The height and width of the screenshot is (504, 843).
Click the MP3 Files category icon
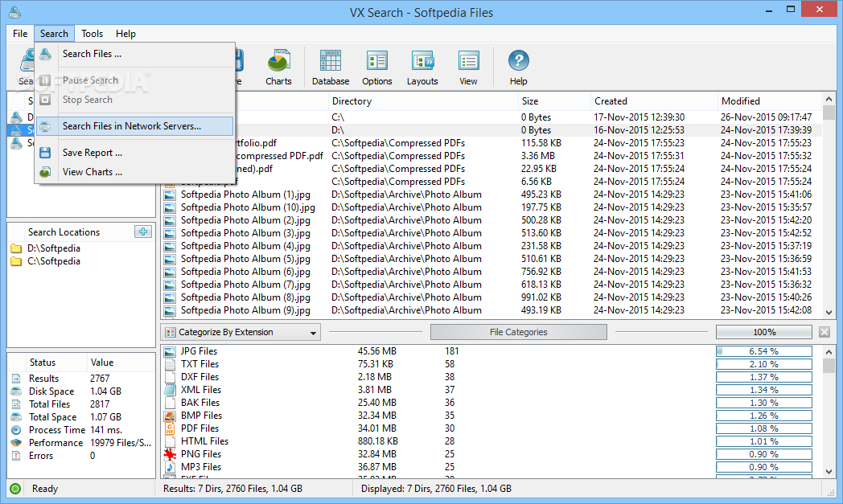(170, 468)
